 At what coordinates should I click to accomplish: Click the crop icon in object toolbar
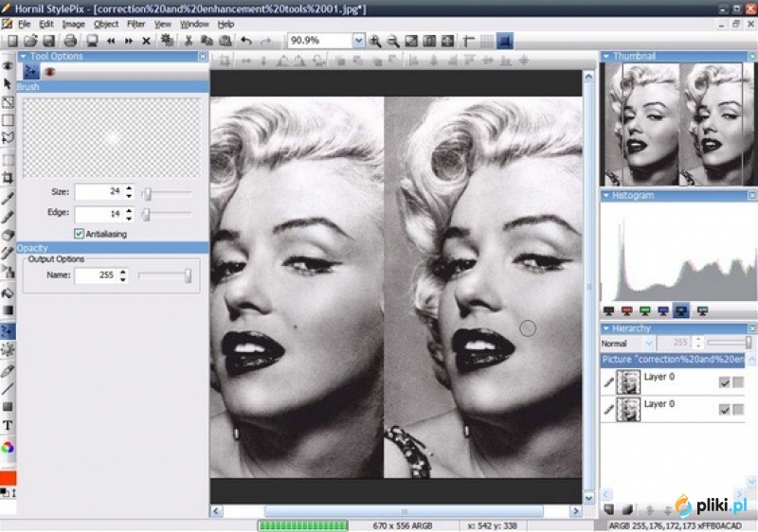tap(225, 61)
